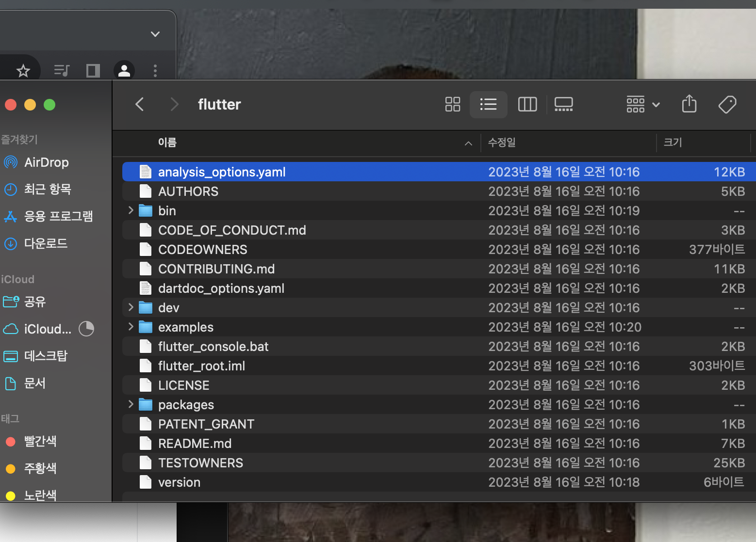Open the browser profile avatar
756x542 pixels.
(124, 71)
